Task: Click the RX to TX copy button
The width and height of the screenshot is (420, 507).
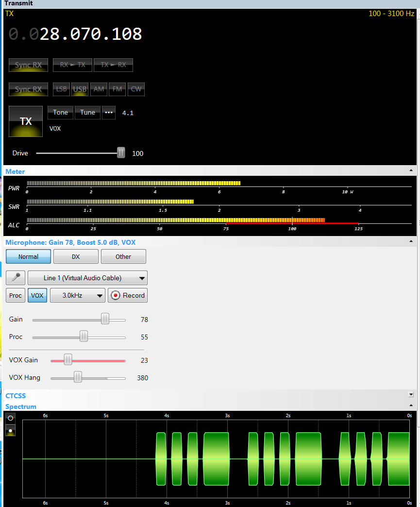Action: pos(72,65)
